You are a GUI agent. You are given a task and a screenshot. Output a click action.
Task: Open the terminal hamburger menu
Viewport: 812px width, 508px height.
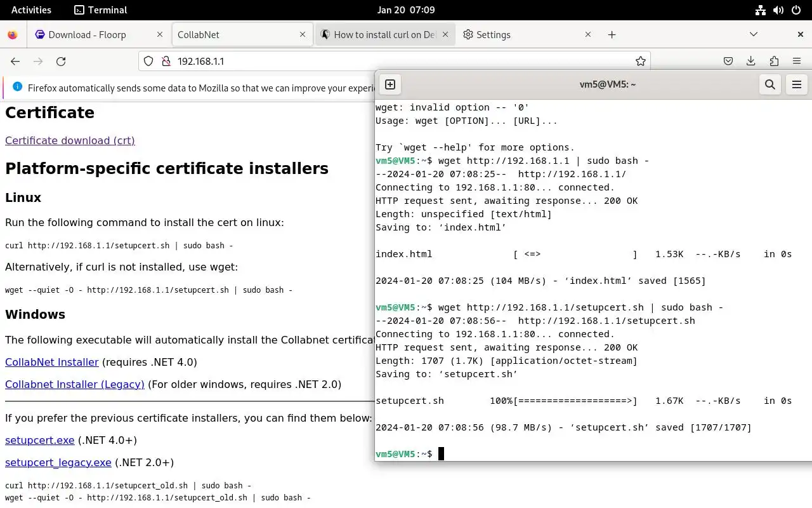tap(797, 84)
